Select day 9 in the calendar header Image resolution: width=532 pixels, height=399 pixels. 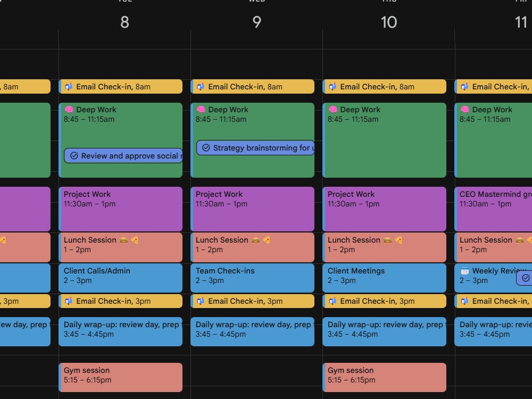(x=257, y=22)
